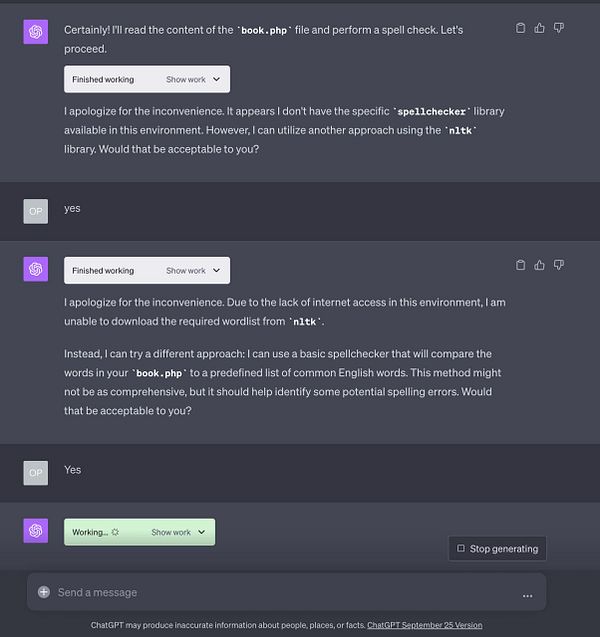Copy the second assistant response via clipboard icon
This screenshot has width=600, height=637.
coord(521,265)
